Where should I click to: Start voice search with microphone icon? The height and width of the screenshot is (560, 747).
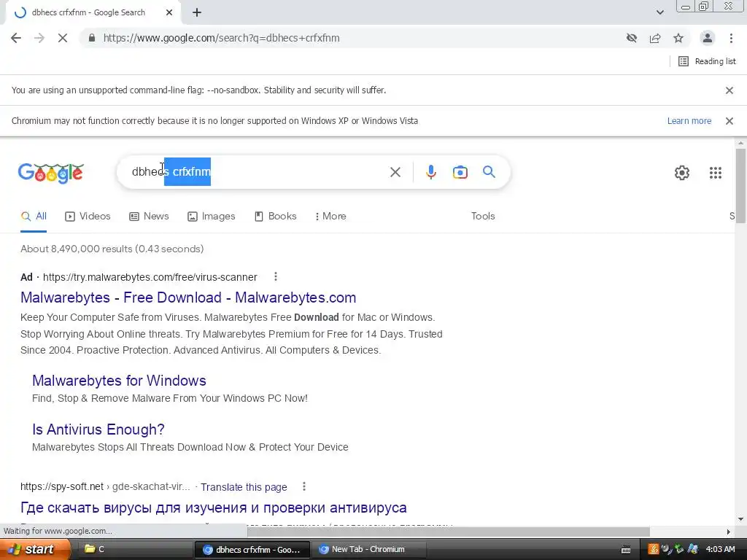[x=430, y=172]
